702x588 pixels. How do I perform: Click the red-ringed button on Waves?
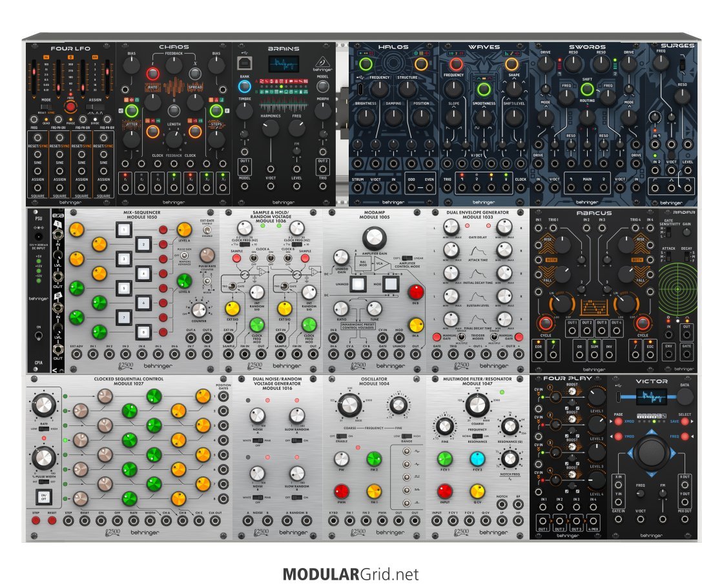(x=456, y=65)
